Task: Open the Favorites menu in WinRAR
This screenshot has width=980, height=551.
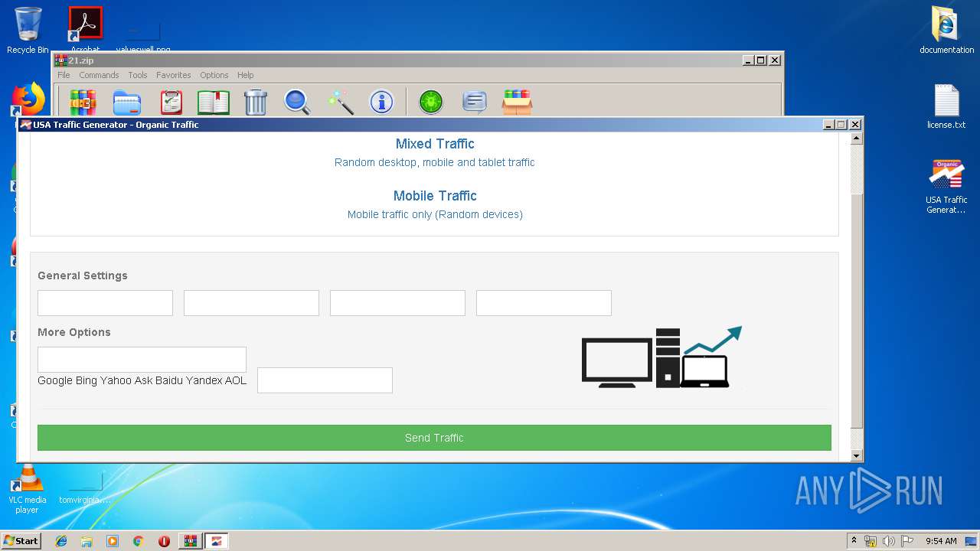Action: click(174, 75)
